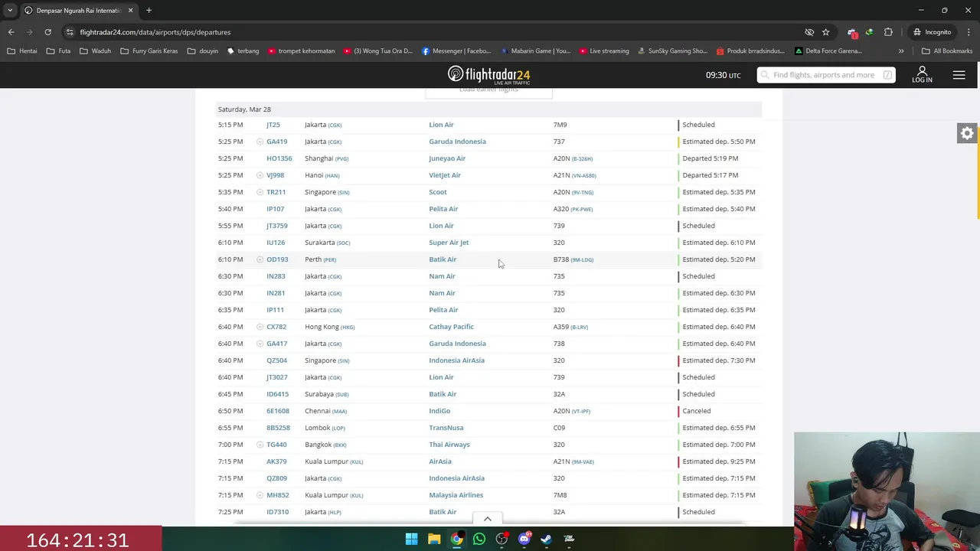This screenshot has height=551, width=980.
Task: Expand details for flight TG440
Action: click(260, 445)
